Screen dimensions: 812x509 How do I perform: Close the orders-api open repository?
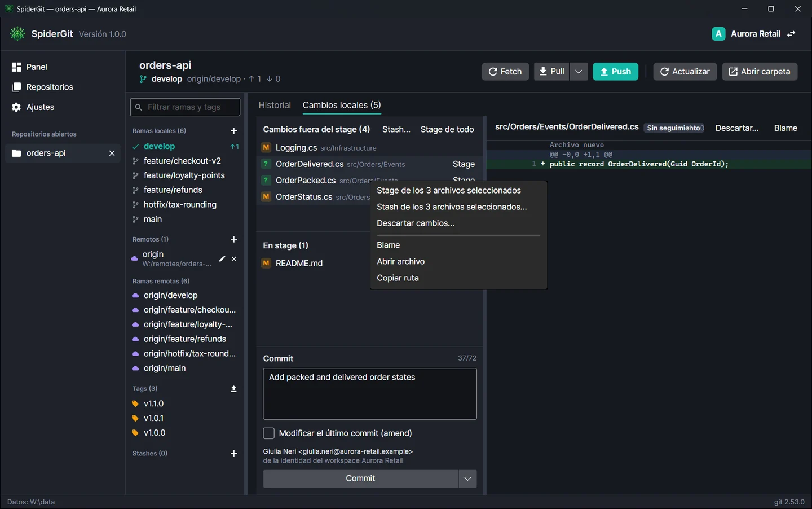tap(112, 153)
